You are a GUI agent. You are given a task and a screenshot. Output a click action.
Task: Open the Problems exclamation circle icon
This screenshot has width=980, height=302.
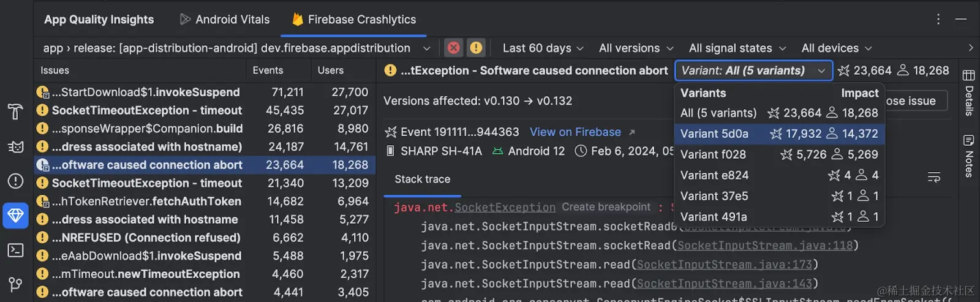click(15, 181)
